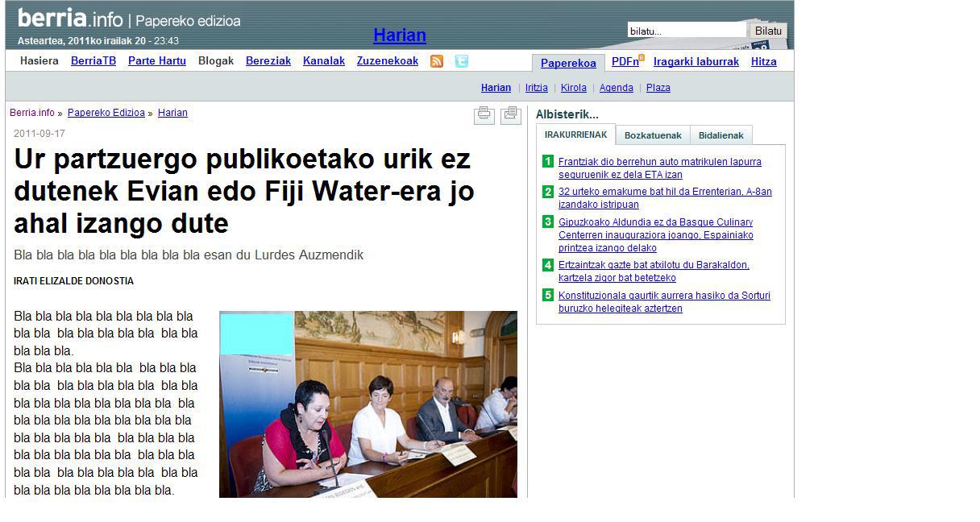Click the large Harian header link
Viewport: 980px width, 522px height.
click(x=399, y=35)
